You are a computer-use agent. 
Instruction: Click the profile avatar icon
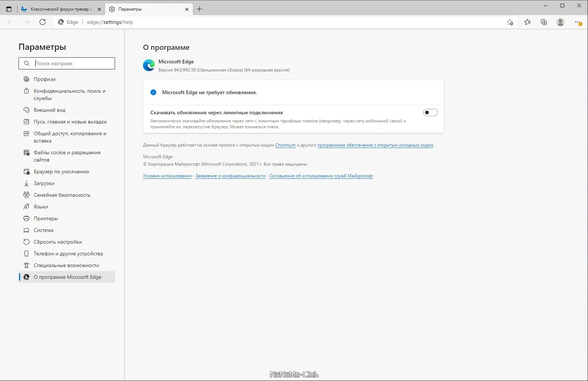pos(560,22)
